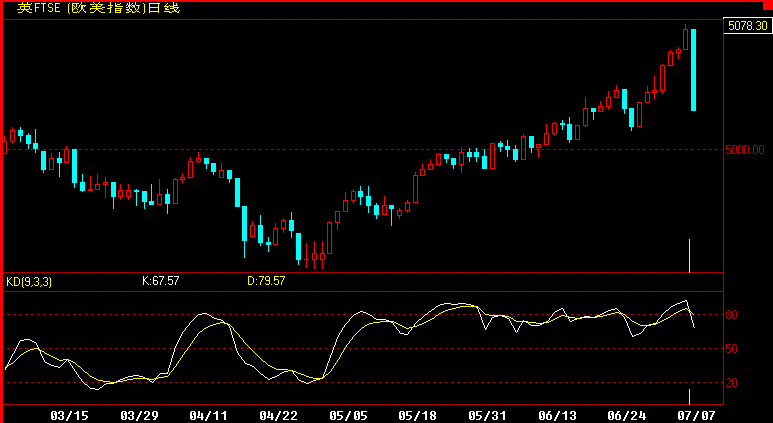Select the 5078.30 price label box

click(747, 26)
